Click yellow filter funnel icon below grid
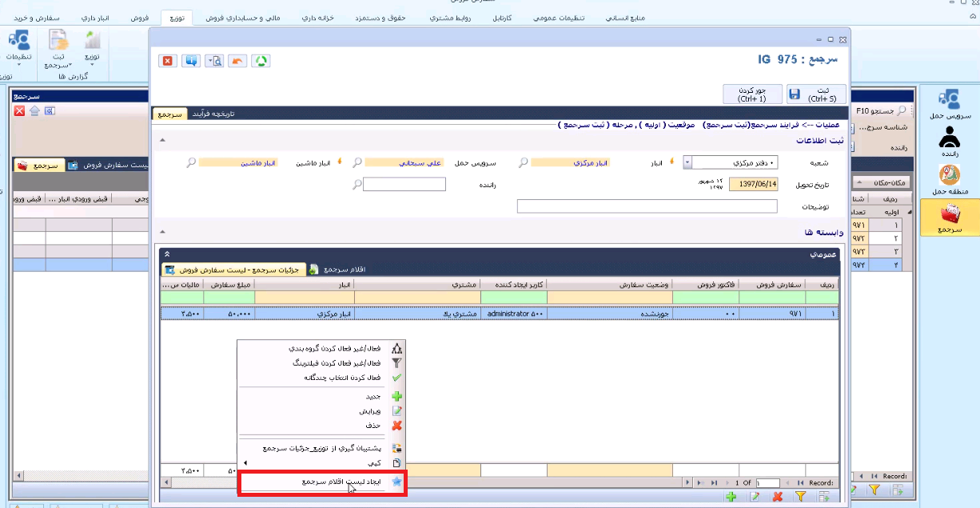980x508 pixels. (800, 498)
